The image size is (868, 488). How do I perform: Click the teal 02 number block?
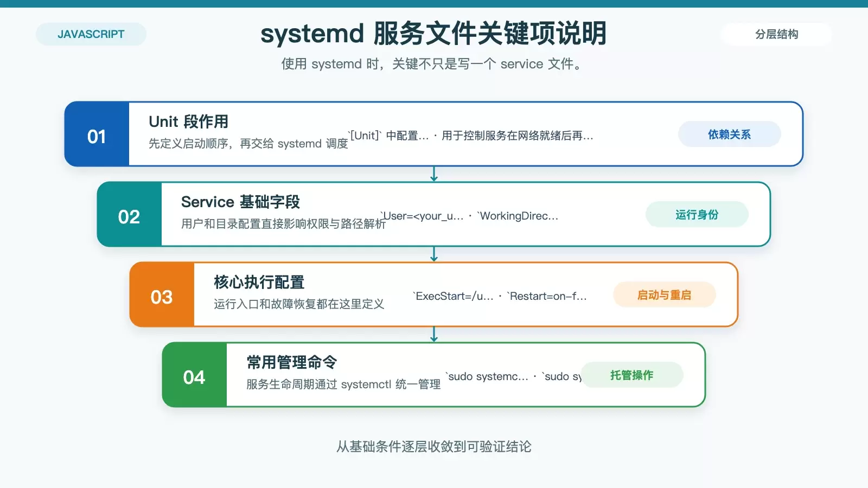click(130, 214)
